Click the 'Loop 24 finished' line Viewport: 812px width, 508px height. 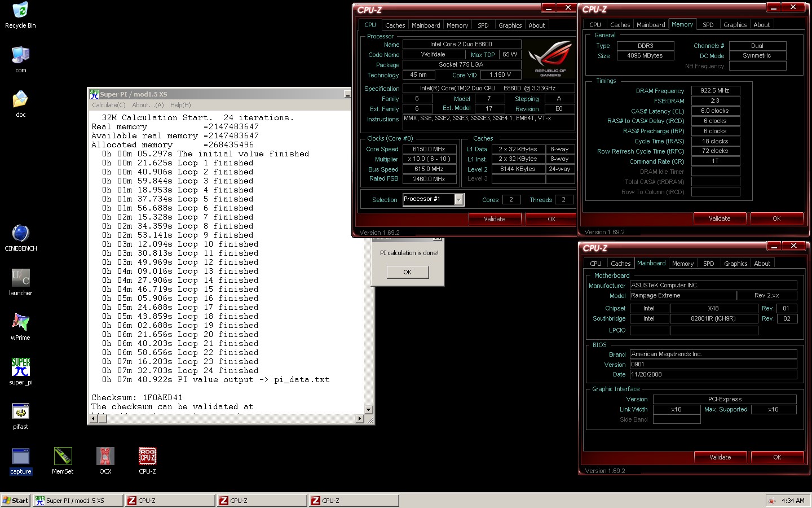click(218, 371)
